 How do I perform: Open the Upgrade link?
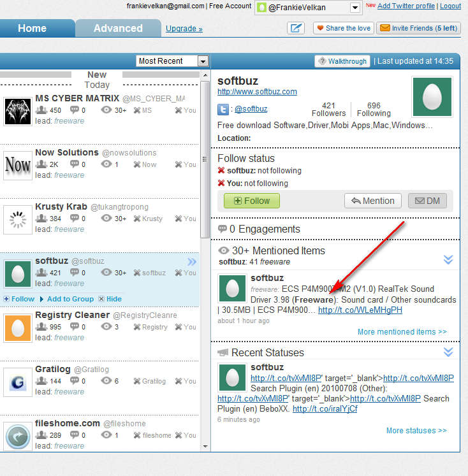point(184,29)
